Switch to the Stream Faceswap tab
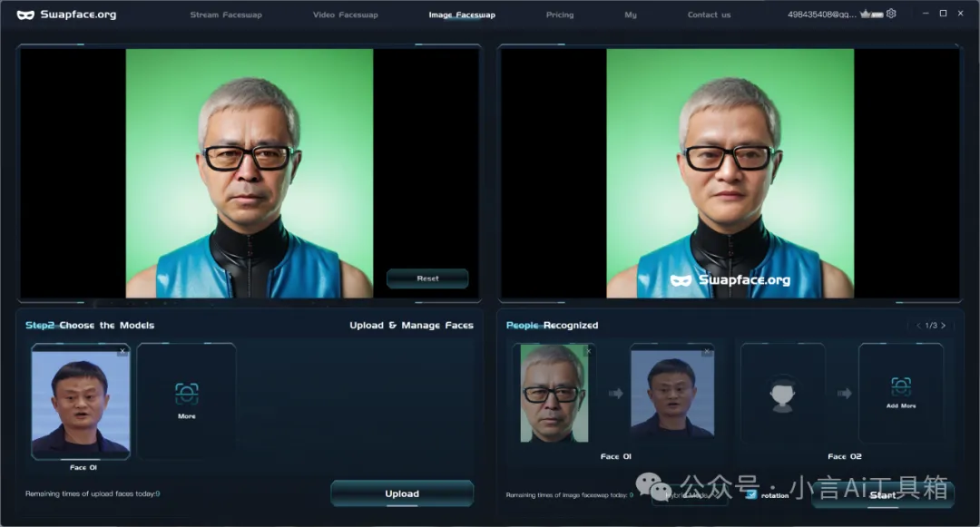 (x=226, y=15)
